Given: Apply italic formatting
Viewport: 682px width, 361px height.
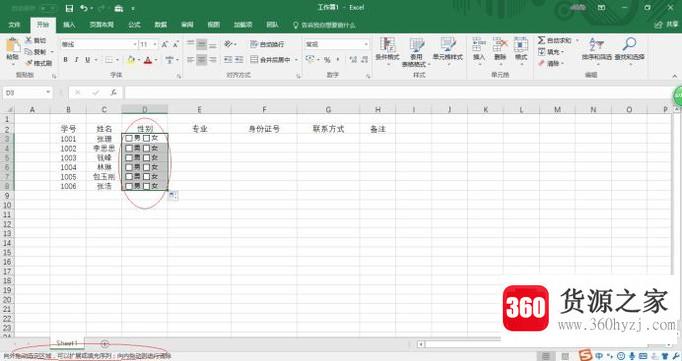Looking at the screenshot, I should click(x=76, y=60).
